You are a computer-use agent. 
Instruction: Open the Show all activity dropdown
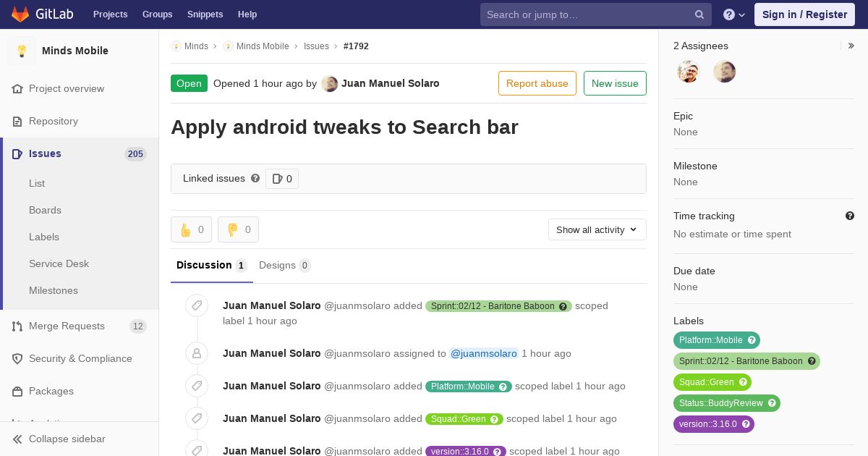click(x=597, y=229)
